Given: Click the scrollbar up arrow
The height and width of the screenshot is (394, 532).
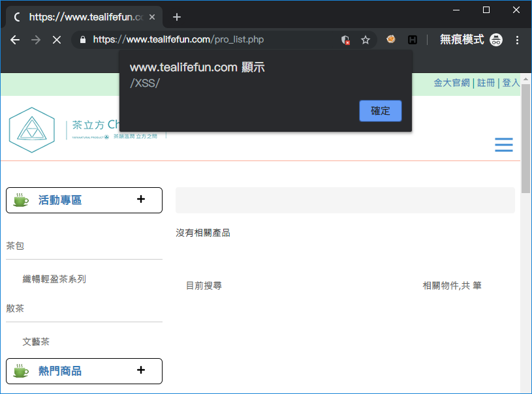Looking at the screenshot, I should 525,79.
